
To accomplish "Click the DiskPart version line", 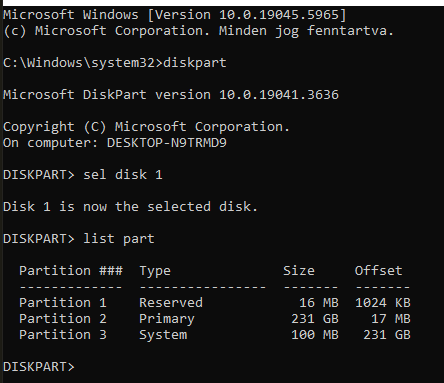I will click(171, 95).
